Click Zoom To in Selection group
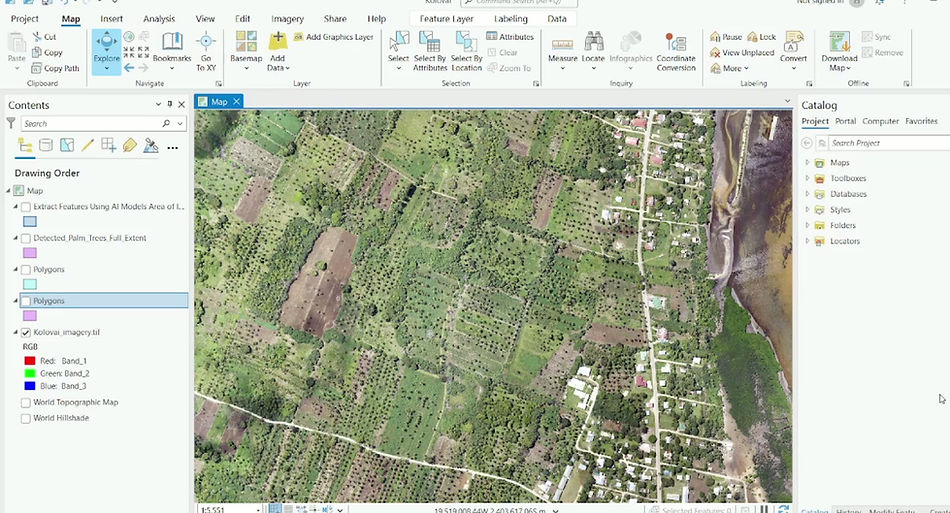Viewport: 950px width, 513px height. click(509, 68)
